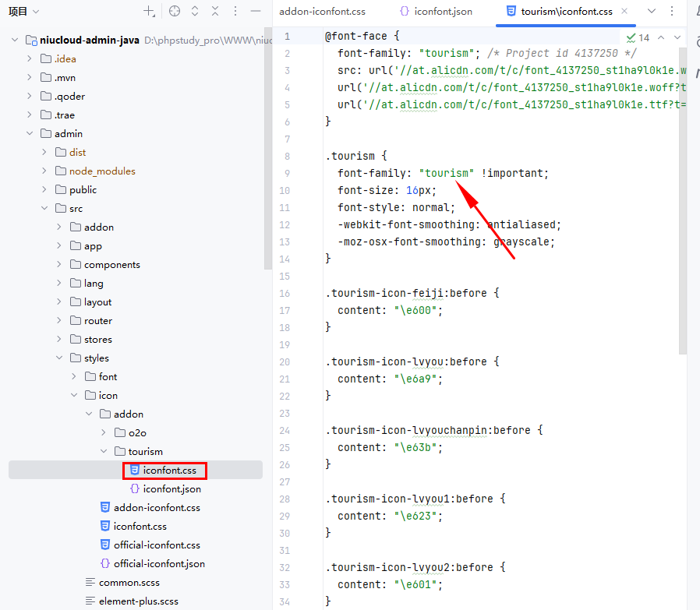The height and width of the screenshot is (610, 700).
Task: Switch to addon-iconfont.css tab
Action: pos(322,12)
